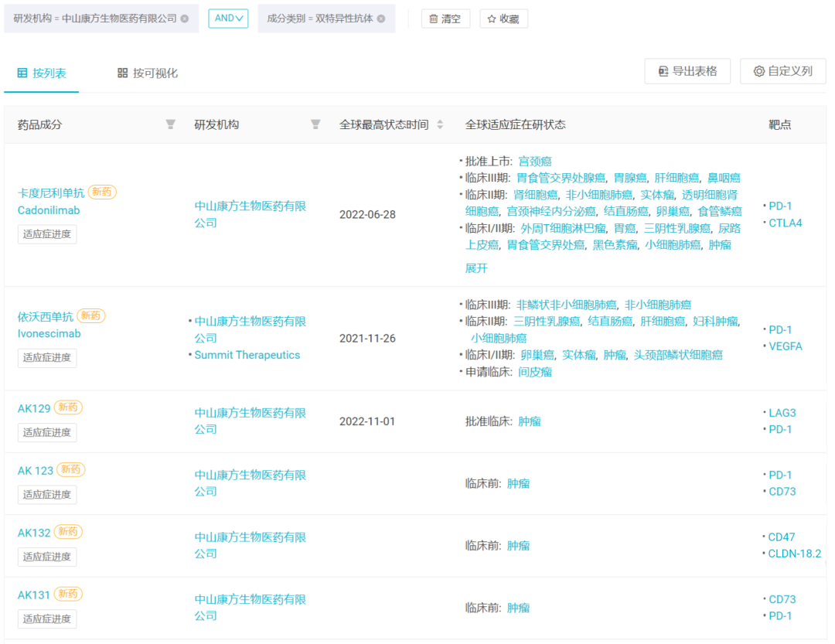This screenshot has width=835, height=644.
Task: Open the AK131 drug link
Action: coord(33,595)
